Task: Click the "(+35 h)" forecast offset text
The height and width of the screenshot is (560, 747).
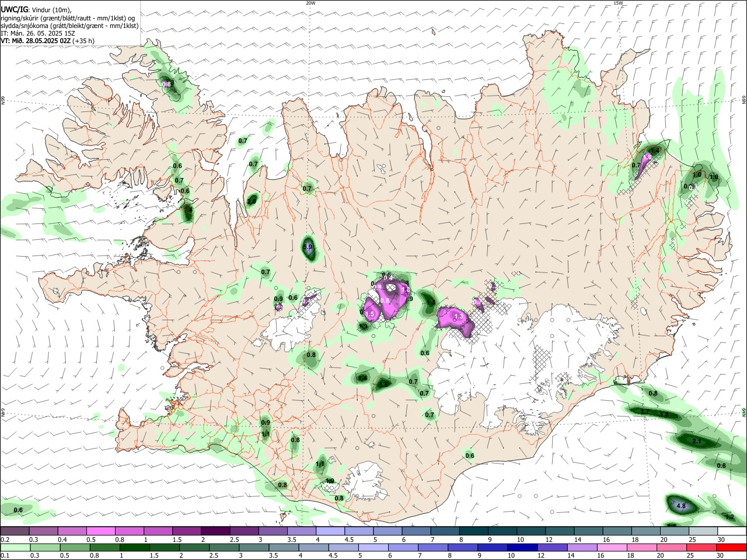Action: click(x=84, y=41)
